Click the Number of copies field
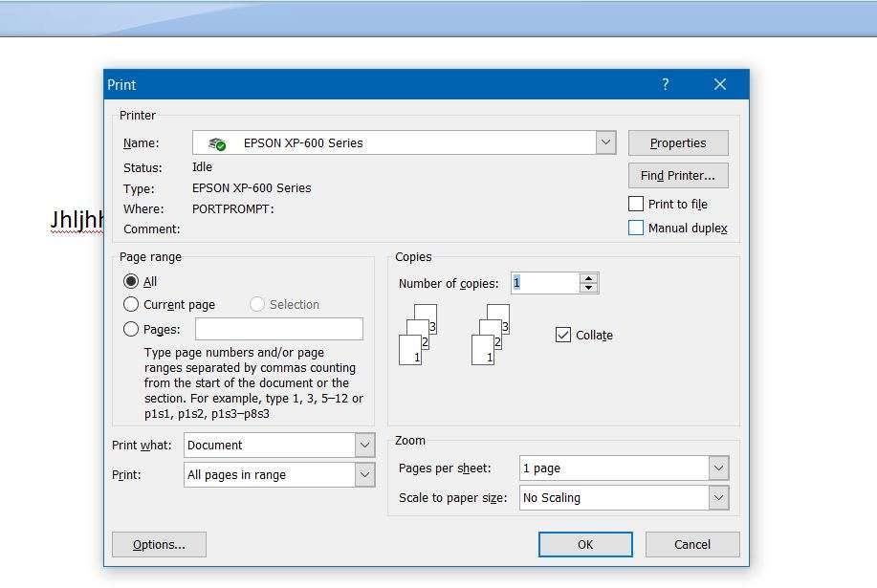877x588 pixels. (x=545, y=283)
